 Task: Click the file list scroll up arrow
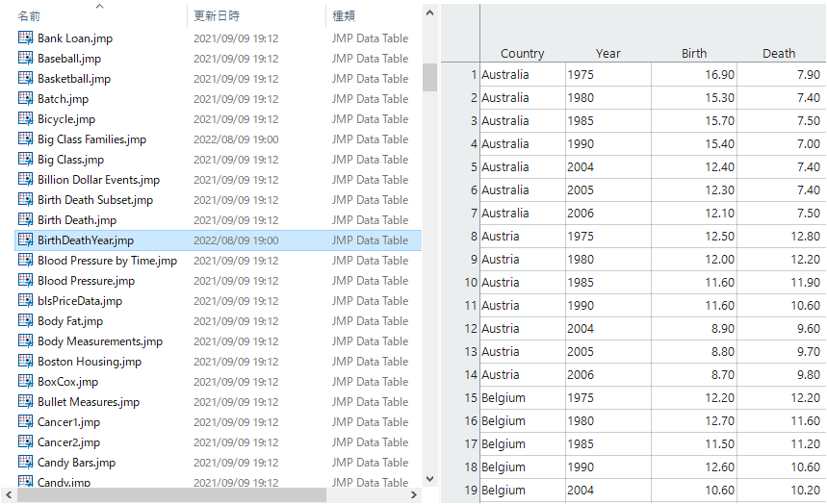pos(429,13)
